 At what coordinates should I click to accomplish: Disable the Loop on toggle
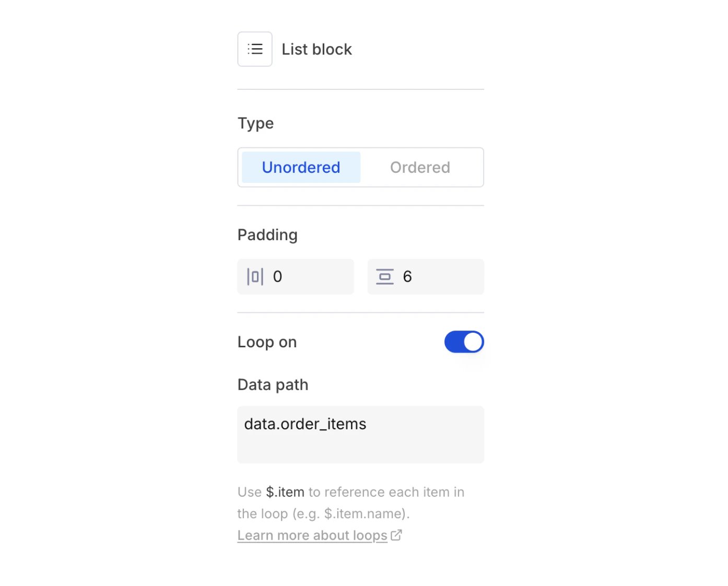[464, 342]
